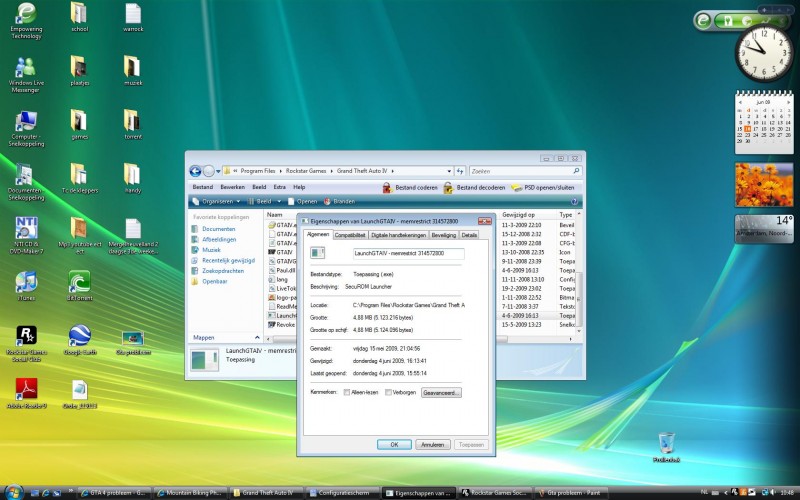Click the Explorer back arrow button
The height and width of the screenshot is (500, 800).
pos(195,171)
